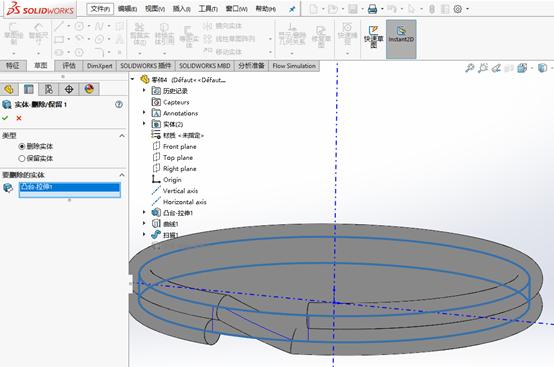Expand the 历史记录 tree node
This screenshot has width=554, height=367.
click(144, 90)
